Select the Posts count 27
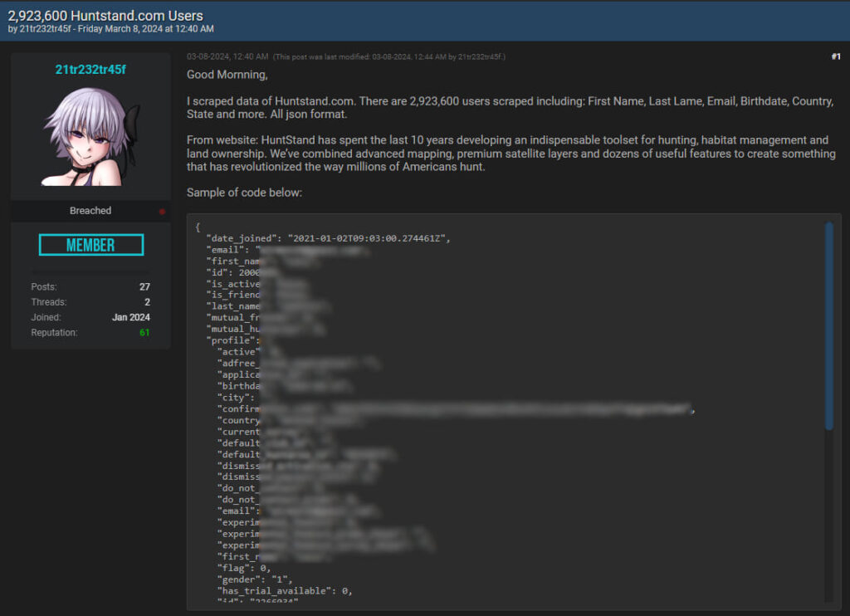The image size is (850, 616). click(144, 287)
